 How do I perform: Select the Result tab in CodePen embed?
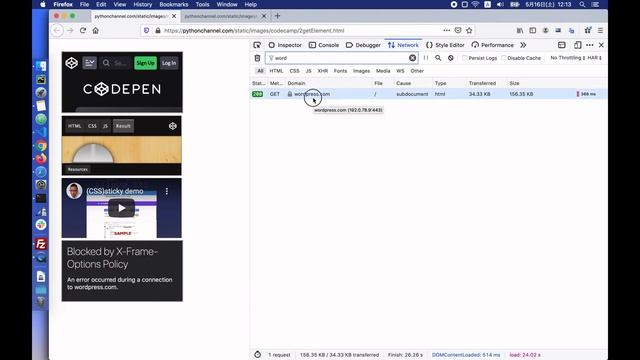[x=123, y=126]
